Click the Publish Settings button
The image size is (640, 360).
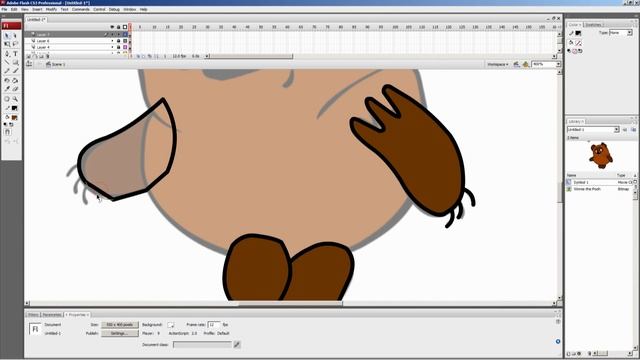120,333
